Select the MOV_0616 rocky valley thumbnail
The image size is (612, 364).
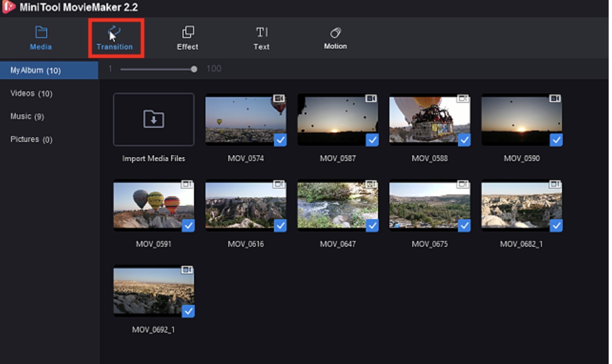click(x=246, y=205)
